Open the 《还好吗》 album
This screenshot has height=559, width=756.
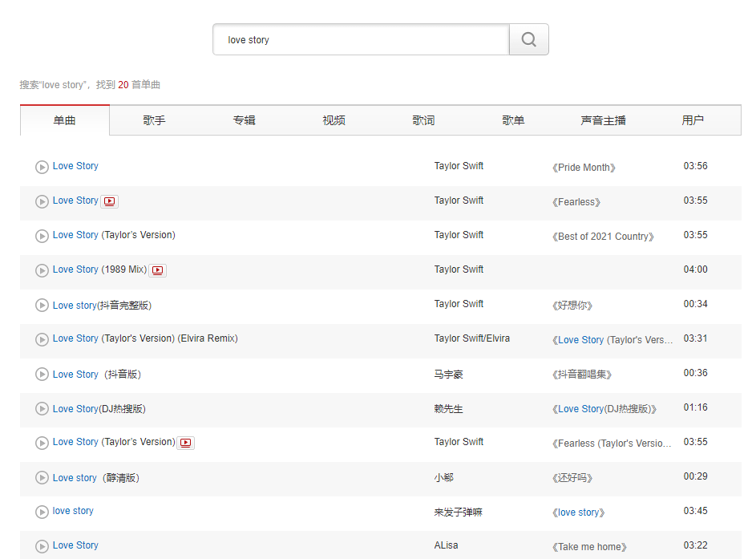tap(572, 478)
